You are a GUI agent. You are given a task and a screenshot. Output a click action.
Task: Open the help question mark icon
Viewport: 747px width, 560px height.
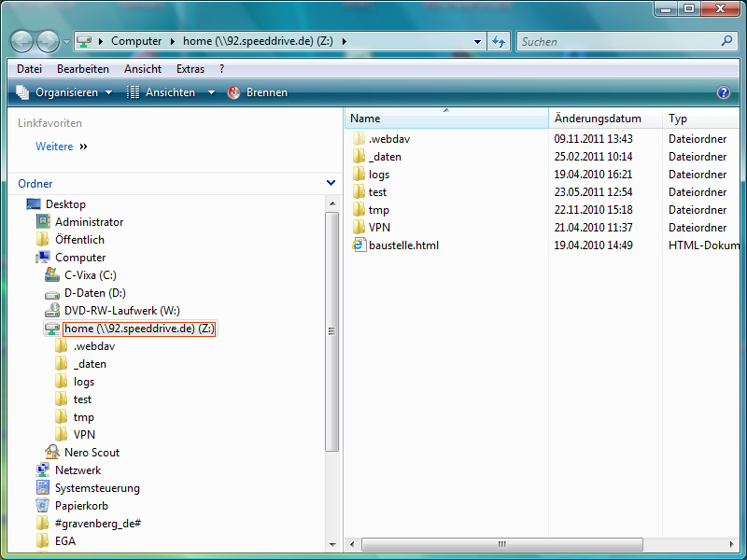tap(723, 92)
